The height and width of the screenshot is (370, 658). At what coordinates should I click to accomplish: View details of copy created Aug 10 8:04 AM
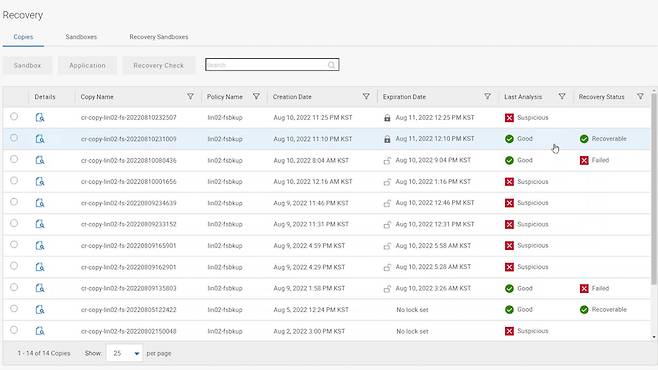tap(40, 160)
